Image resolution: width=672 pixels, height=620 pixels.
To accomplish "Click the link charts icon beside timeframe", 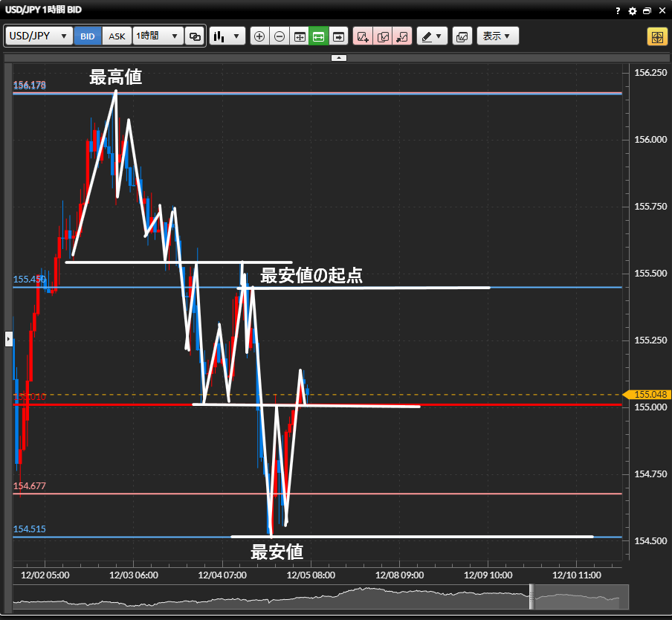I will [195, 36].
